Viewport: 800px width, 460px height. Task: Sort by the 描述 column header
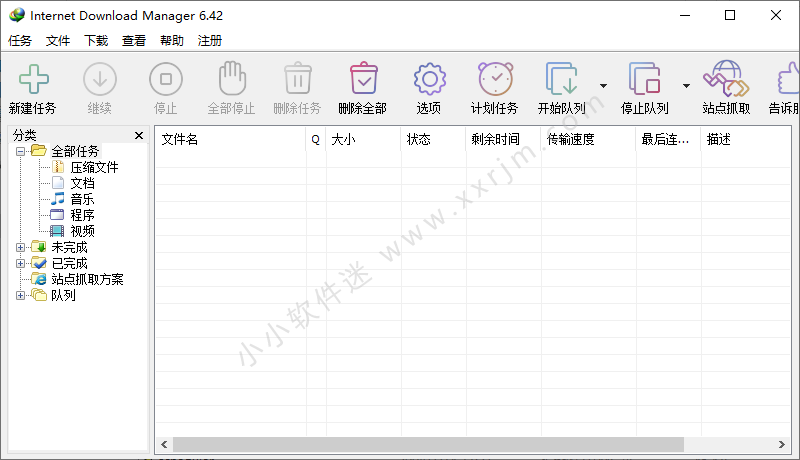pos(746,139)
